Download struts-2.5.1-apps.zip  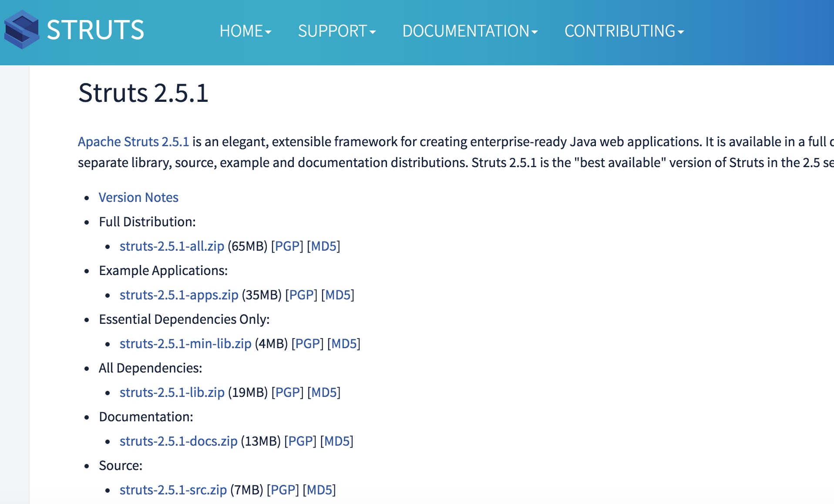coord(179,295)
